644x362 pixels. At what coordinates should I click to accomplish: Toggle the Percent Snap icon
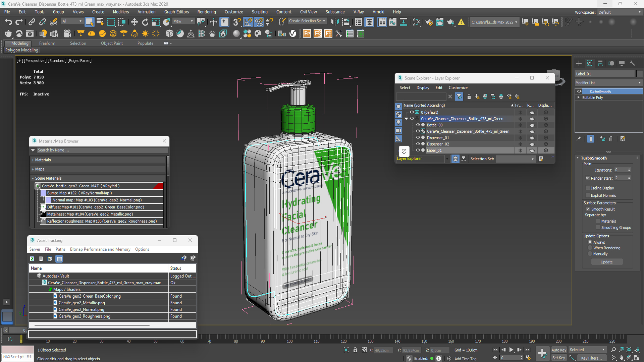(259, 22)
